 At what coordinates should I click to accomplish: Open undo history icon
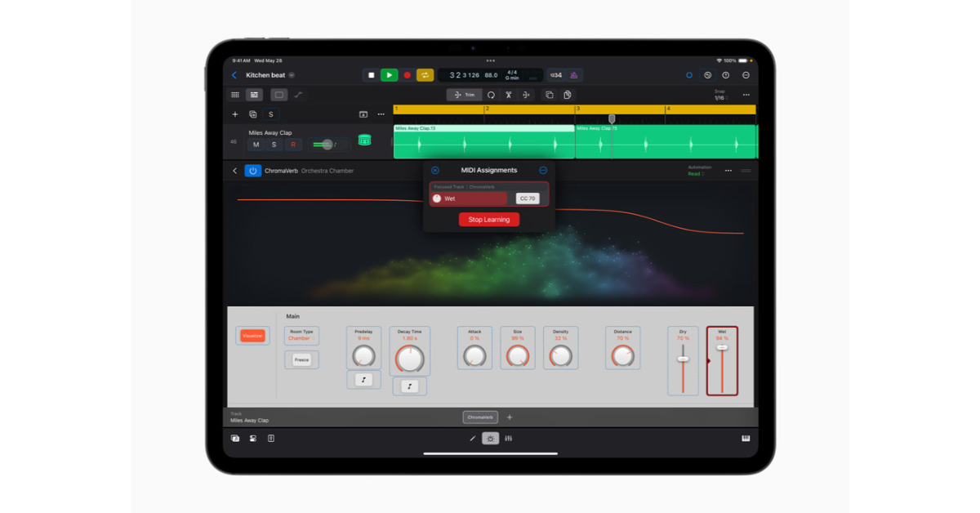tap(707, 75)
